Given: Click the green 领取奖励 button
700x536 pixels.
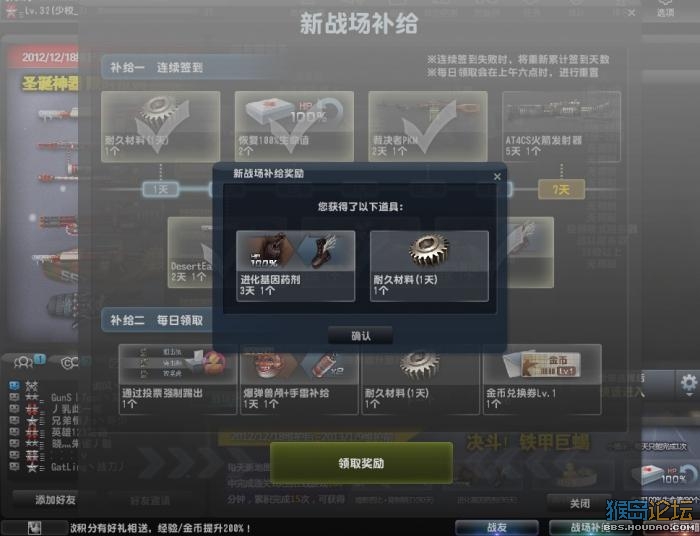Looking at the screenshot, I should pos(361,463).
